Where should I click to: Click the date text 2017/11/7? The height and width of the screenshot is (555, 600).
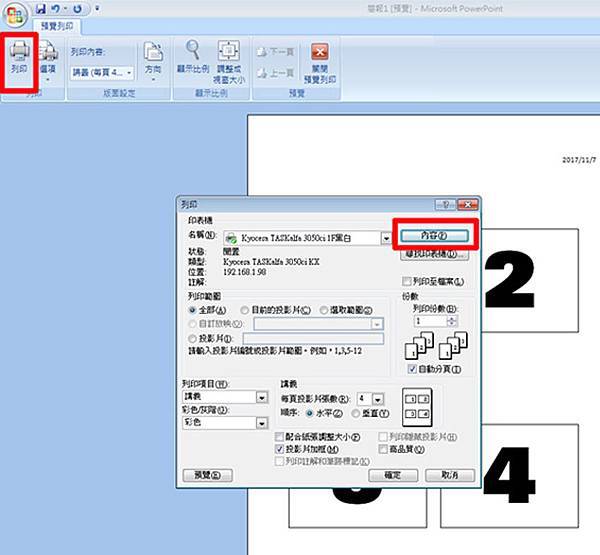click(x=579, y=160)
